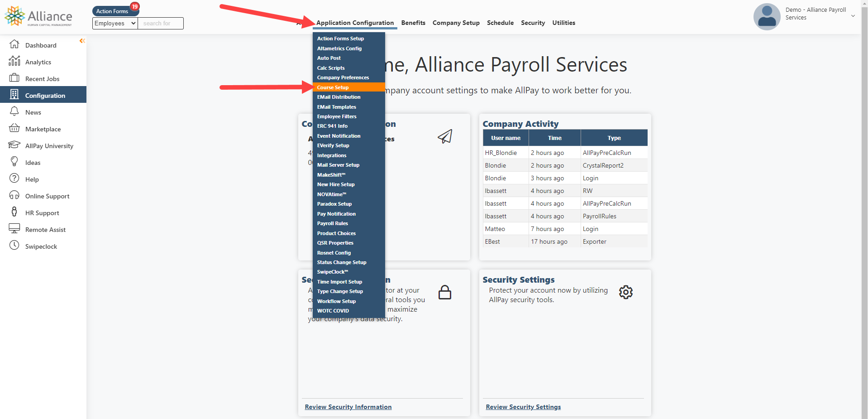Open Pay Notification menu entry
Image resolution: width=868 pixels, height=419 pixels.
(x=349, y=214)
